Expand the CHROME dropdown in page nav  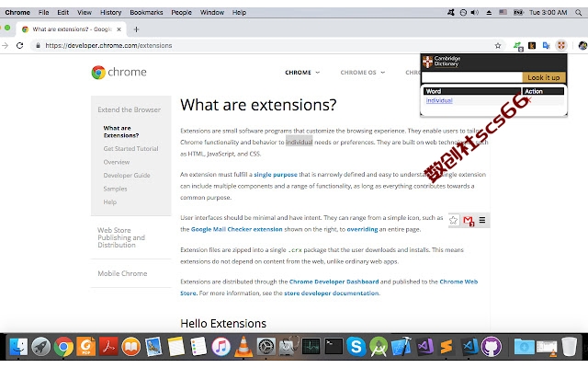(x=302, y=73)
